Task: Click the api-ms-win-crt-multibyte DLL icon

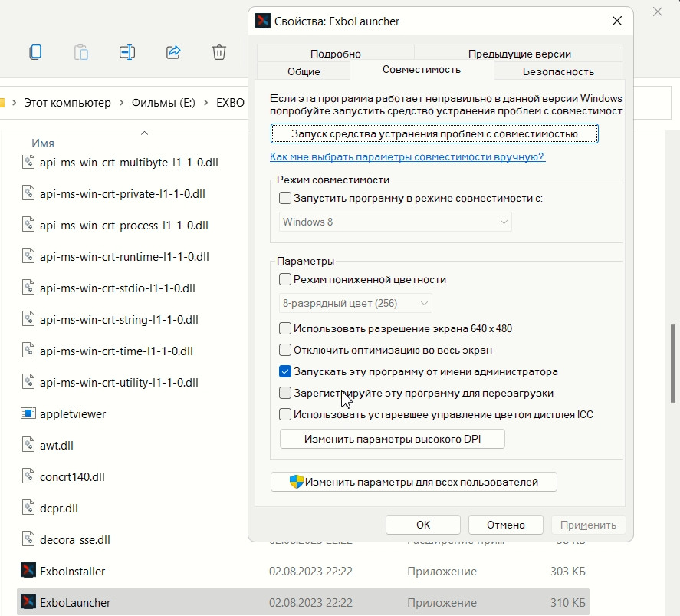Action: point(28,162)
